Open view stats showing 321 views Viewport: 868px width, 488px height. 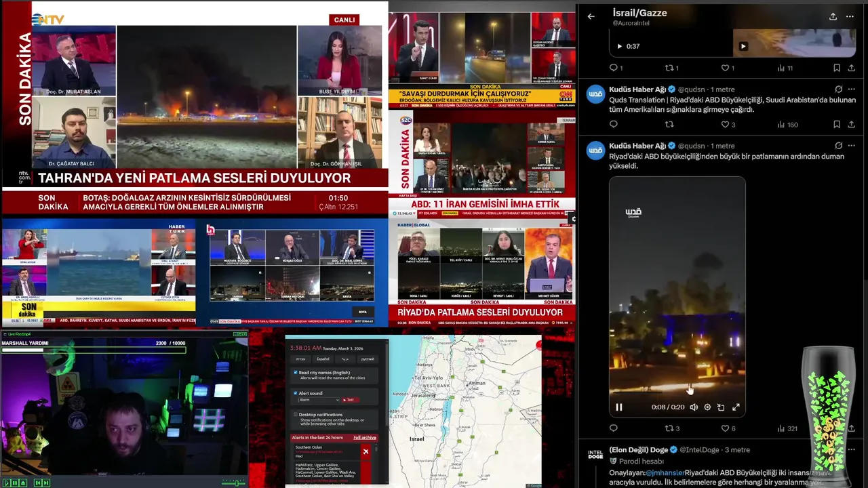tap(787, 428)
